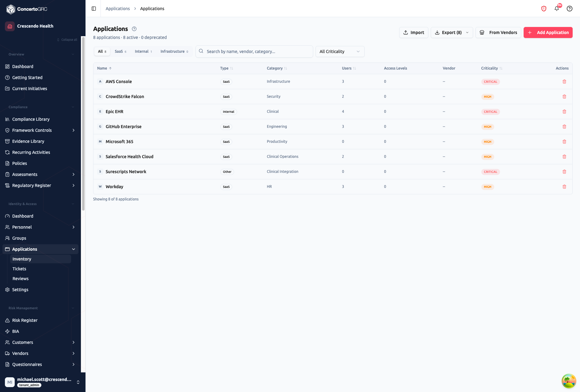
Task: Click From Vendors button
Action: 498,32
